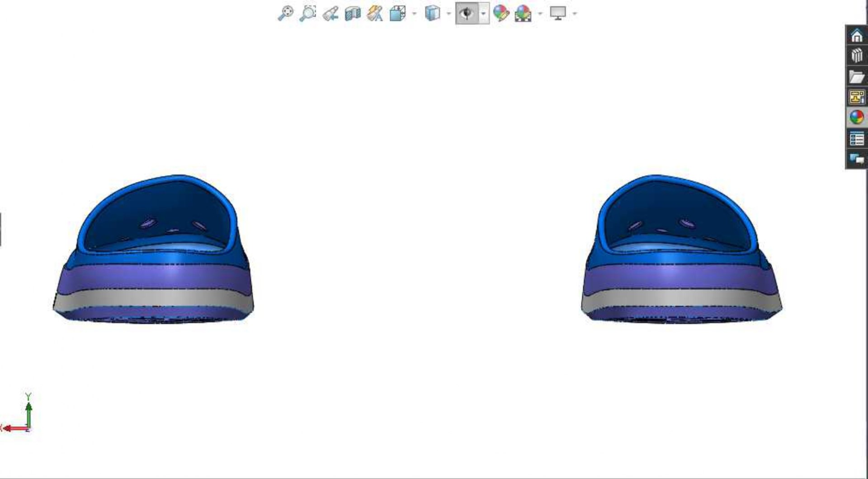Screen dimensions: 868x479
Task: Expand the Hide/Show Items dropdown arrow
Action: 484,14
